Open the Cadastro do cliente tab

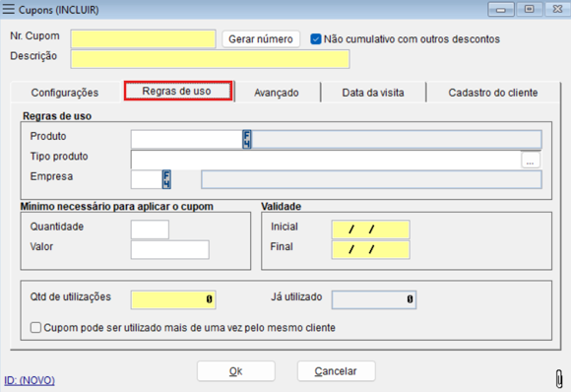click(x=493, y=93)
